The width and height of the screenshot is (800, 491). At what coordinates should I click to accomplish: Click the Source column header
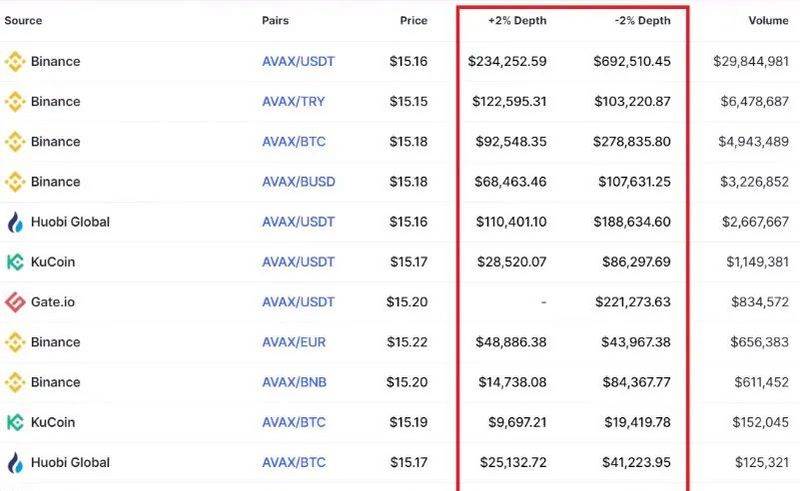[23, 20]
